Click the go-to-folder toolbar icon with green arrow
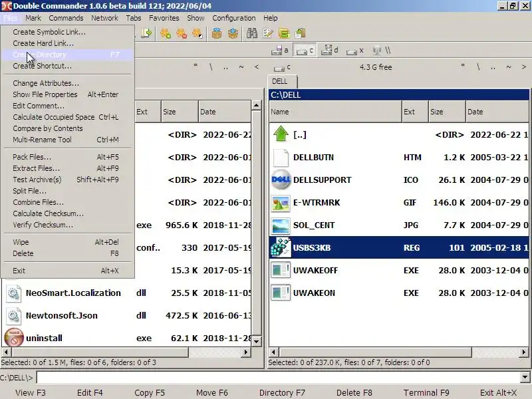The height and width of the screenshot is (399, 532). click(x=146, y=33)
